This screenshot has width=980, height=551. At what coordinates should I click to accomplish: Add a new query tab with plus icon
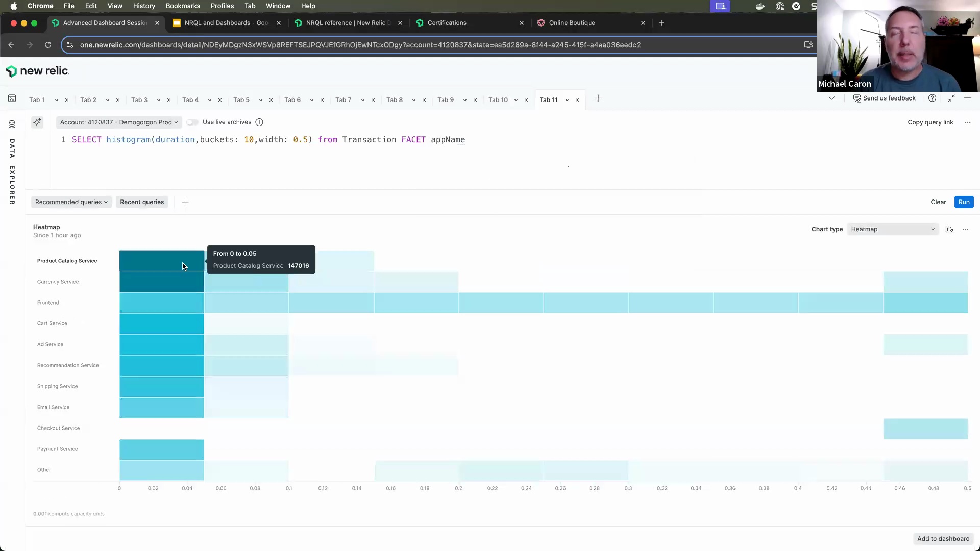598,99
